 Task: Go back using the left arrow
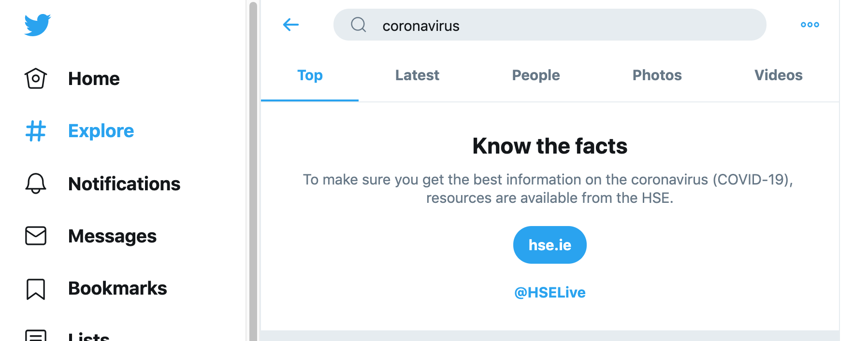coord(291,25)
